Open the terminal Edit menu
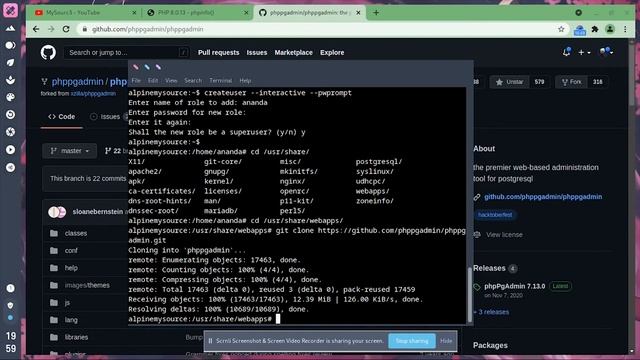This screenshot has width=640, height=360. coord(153,80)
